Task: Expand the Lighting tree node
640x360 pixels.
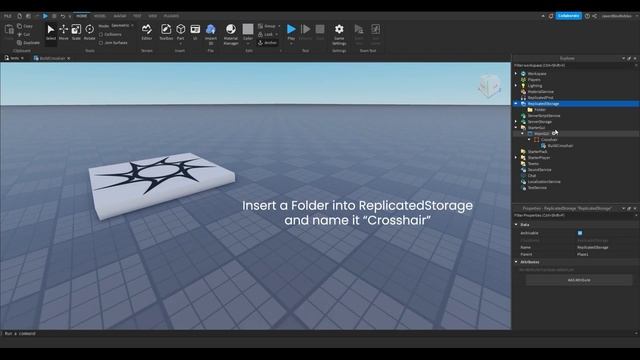Action: pos(516,86)
